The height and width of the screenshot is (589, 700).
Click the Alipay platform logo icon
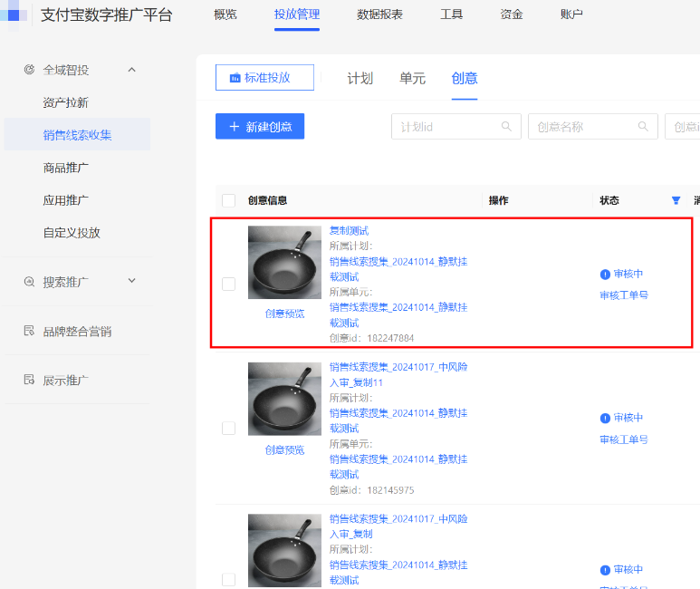tap(13, 14)
